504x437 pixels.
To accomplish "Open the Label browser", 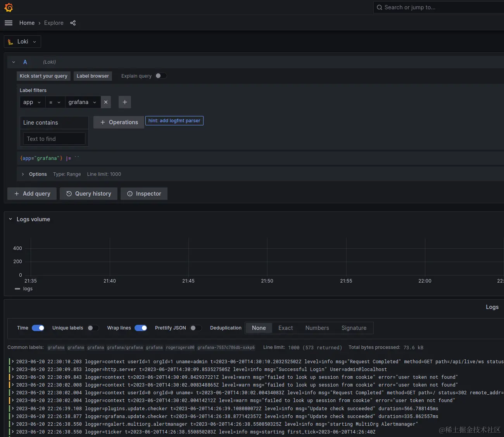I will point(93,76).
